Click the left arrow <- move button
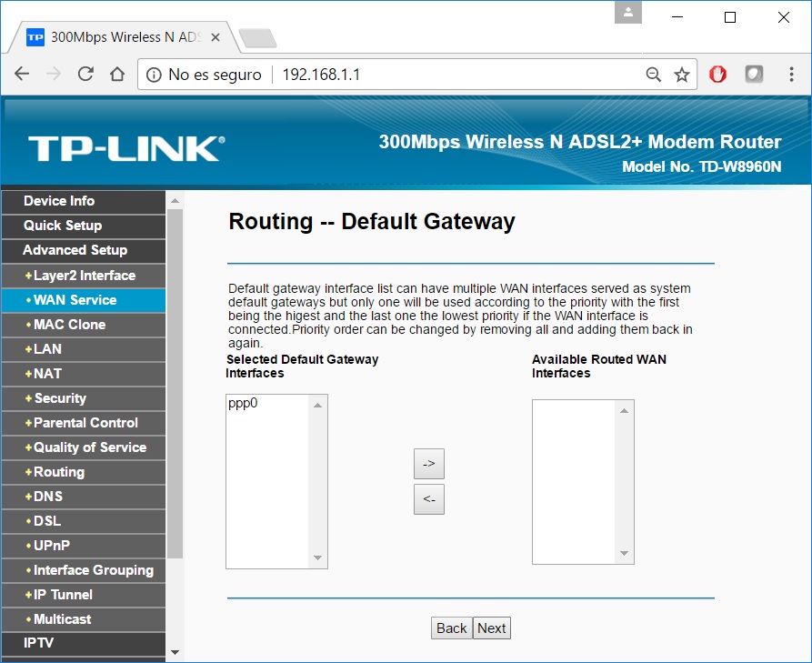812x663 pixels. 429,499
